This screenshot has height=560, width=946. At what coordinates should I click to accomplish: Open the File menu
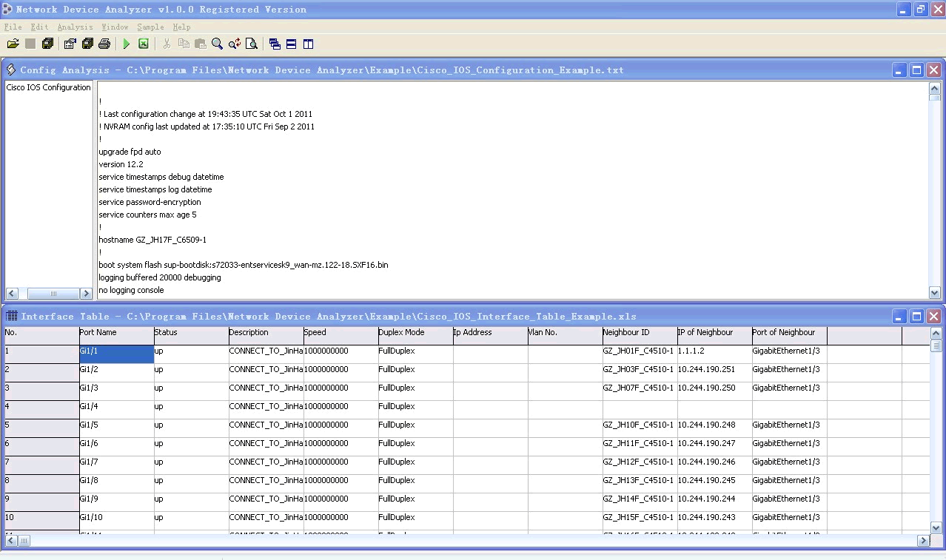13,27
